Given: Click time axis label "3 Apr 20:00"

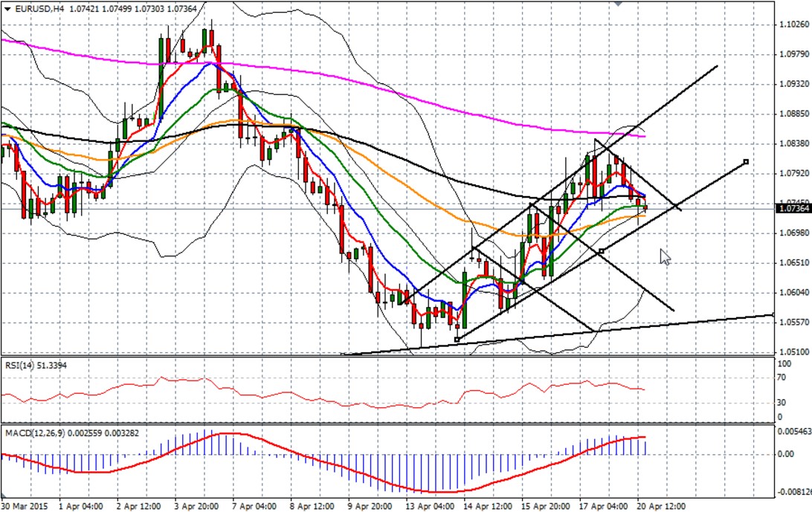Looking at the screenshot, I should click(x=196, y=506).
